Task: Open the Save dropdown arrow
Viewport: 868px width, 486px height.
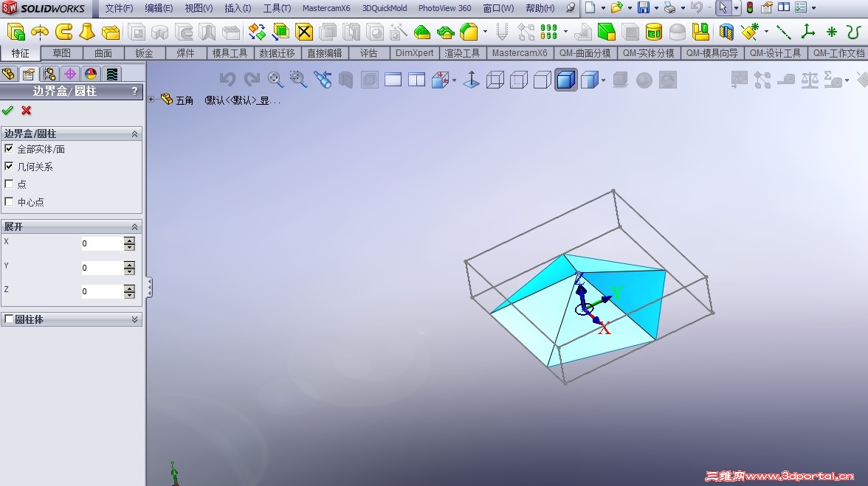Action: pos(657,8)
